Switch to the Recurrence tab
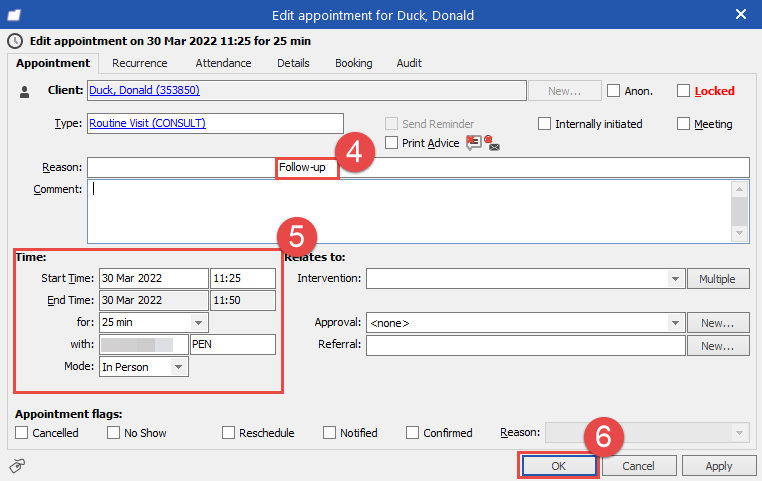This screenshot has height=481, width=762. pos(140,63)
